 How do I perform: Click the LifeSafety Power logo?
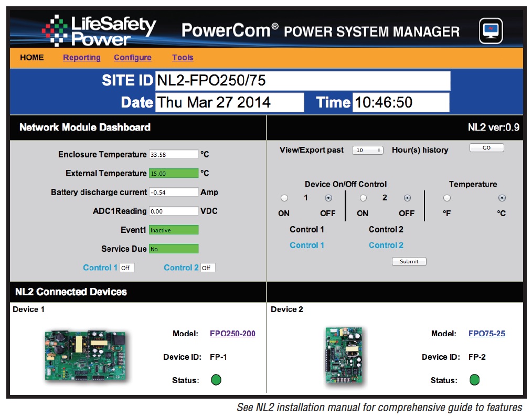pos(100,31)
